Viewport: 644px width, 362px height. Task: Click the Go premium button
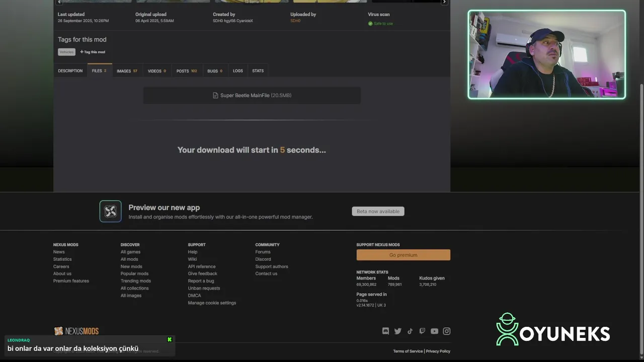[x=404, y=255]
